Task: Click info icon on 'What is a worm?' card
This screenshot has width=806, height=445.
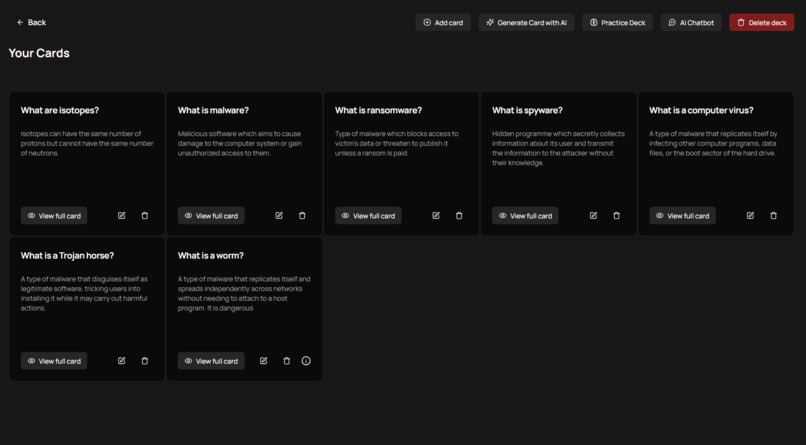Action: point(306,361)
